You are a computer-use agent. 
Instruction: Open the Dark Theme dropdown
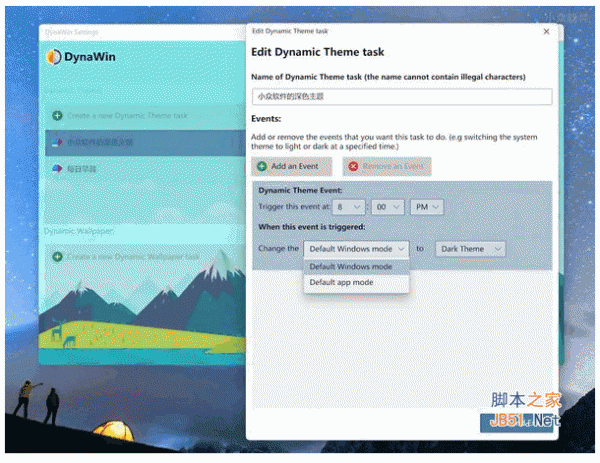[x=470, y=248]
